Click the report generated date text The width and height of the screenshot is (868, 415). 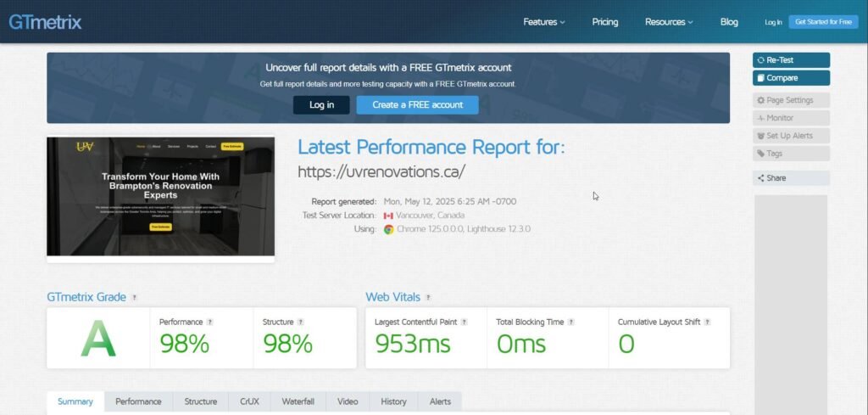[x=450, y=202]
